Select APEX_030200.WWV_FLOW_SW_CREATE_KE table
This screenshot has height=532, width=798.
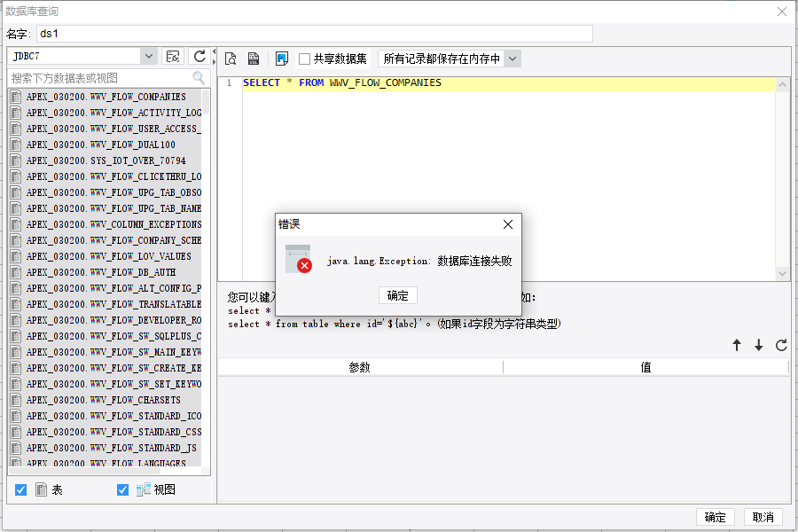coord(105,368)
